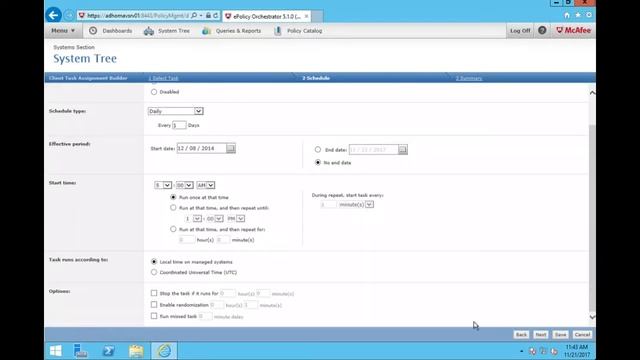Go to step 1 Select Task
This screenshot has width=640, height=360.
163,78
